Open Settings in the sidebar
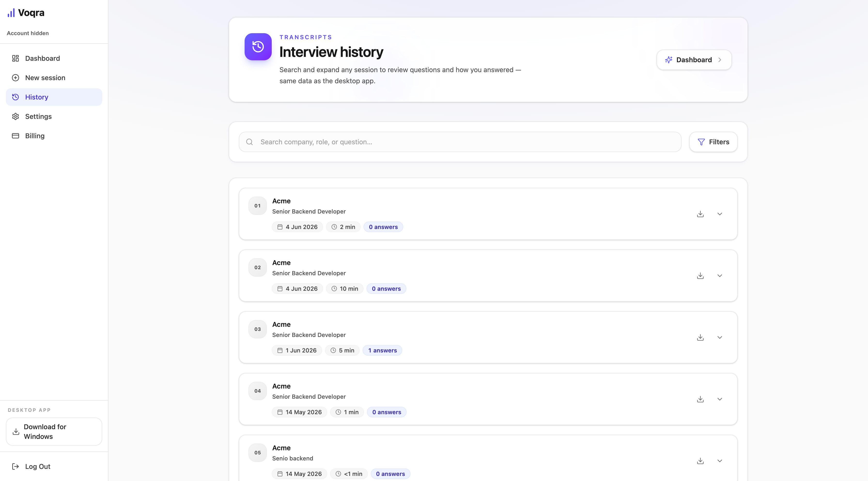Image resolution: width=868 pixels, height=481 pixels. [x=54, y=116]
